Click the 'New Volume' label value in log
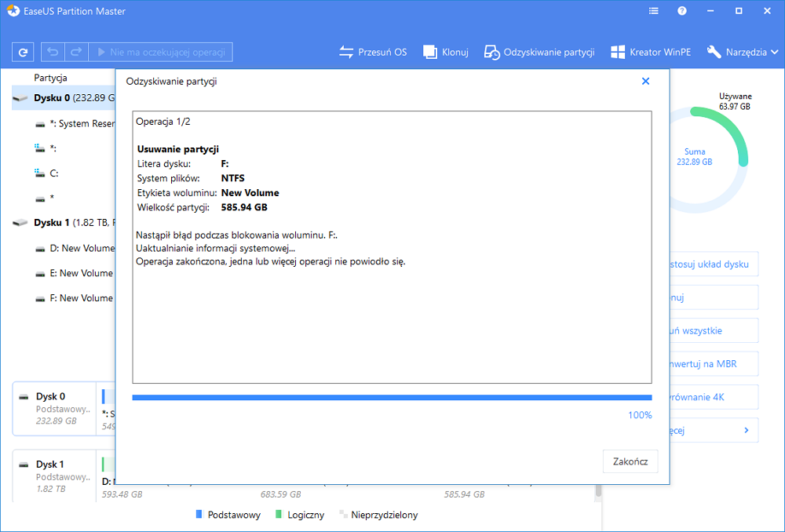The image size is (785, 532). tap(250, 193)
